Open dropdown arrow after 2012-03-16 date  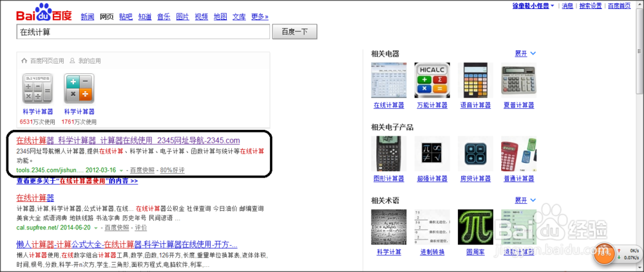point(121,170)
